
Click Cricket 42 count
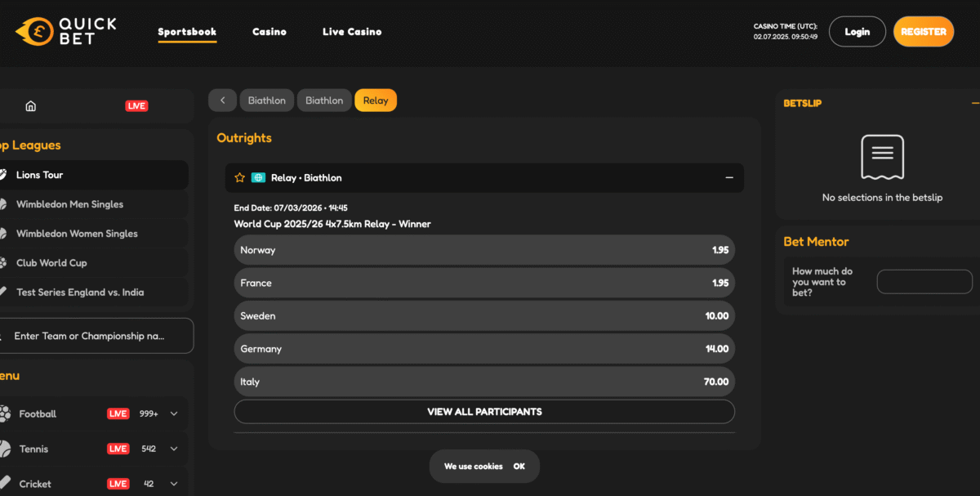click(x=149, y=484)
